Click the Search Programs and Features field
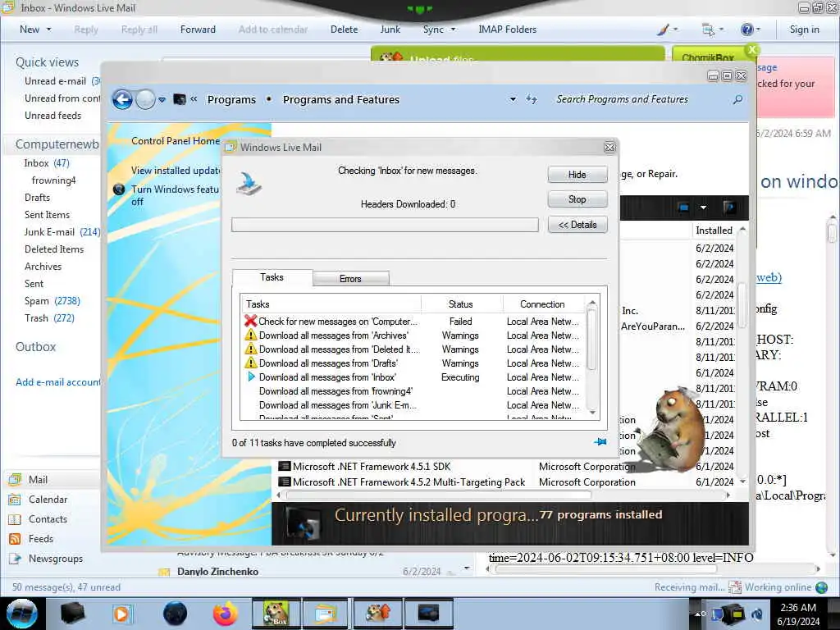Image resolution: width=840 pixels, height=630 pixels. (642, 99)
